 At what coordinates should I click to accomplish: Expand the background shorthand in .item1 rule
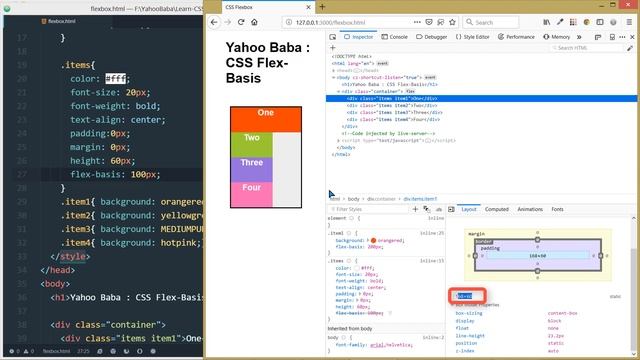coord(368,240)
